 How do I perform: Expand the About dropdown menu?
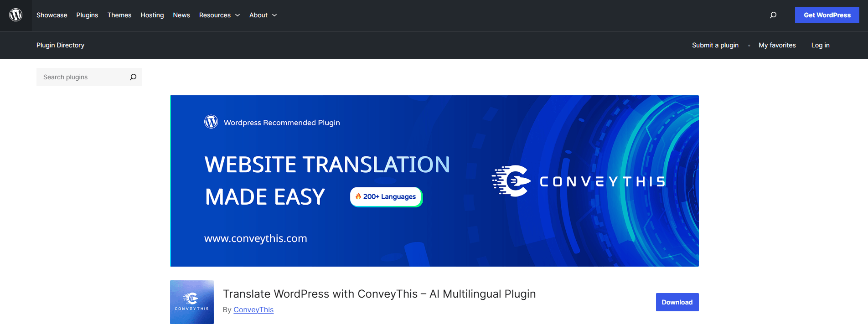(263, 15)
